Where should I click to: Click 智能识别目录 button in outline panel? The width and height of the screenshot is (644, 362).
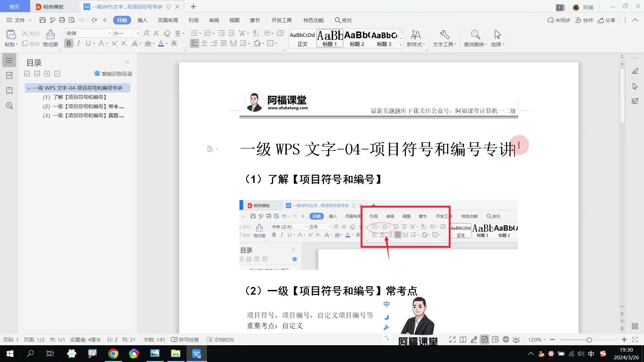(x=113, y=74)
